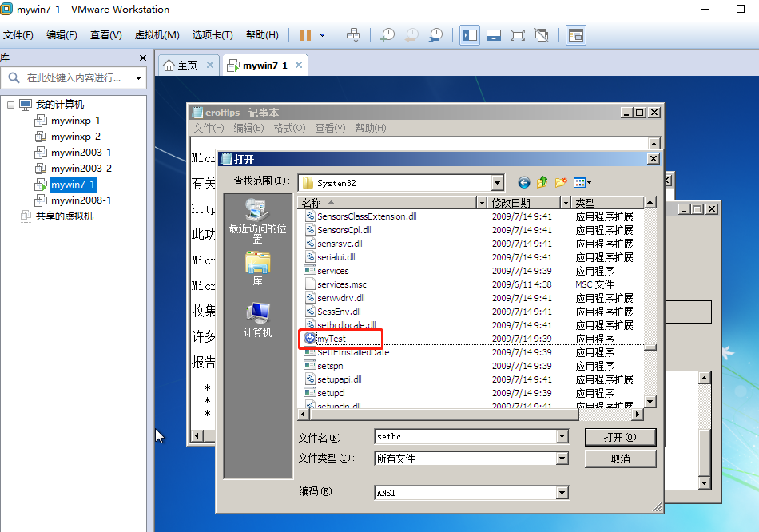Open the 查看(V) menu in VMware
Viewport: 759px width, 532px height.
106,35
